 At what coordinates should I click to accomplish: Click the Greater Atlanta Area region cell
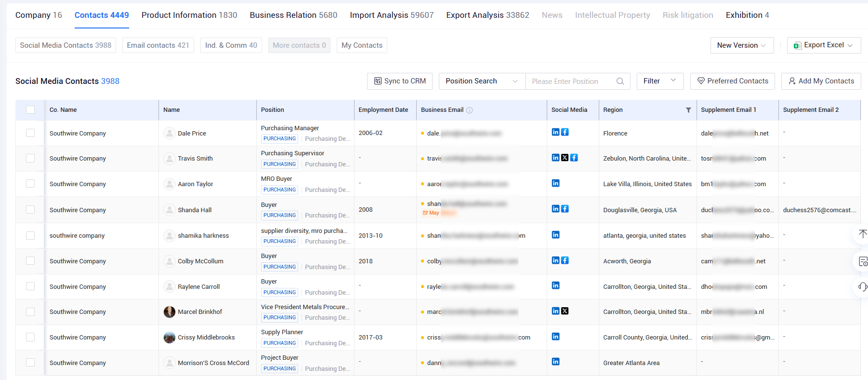point(631,363)
